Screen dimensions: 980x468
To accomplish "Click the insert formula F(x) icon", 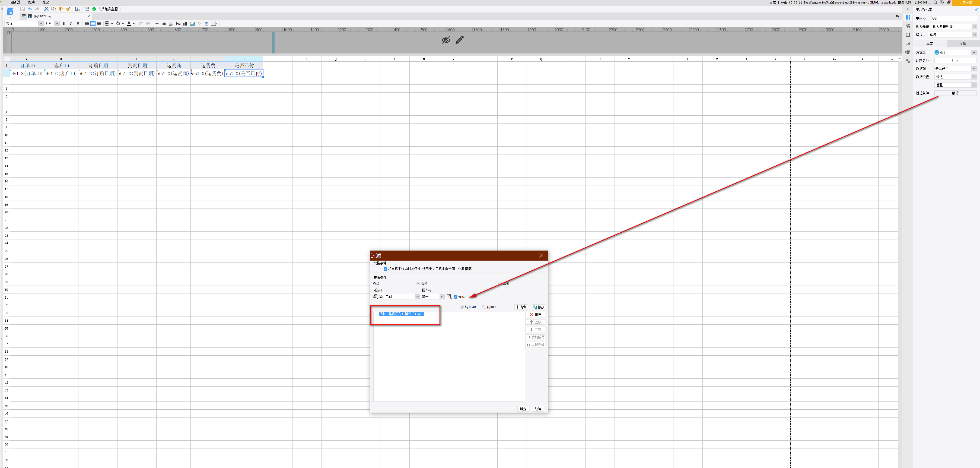I will coord(178,24).
